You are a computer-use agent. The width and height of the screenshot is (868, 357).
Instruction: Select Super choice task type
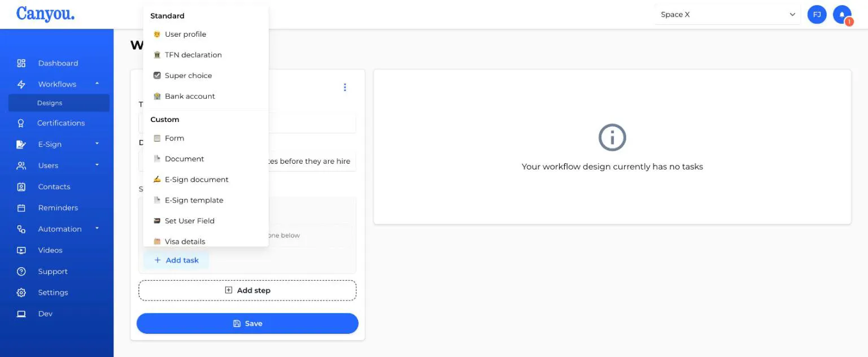(206, 76)
